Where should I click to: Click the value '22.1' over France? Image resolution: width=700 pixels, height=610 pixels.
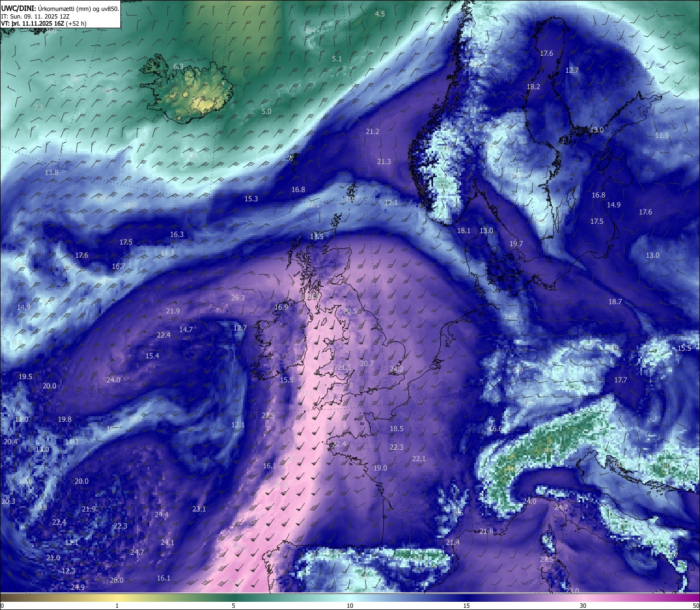(x=419, y=458)
